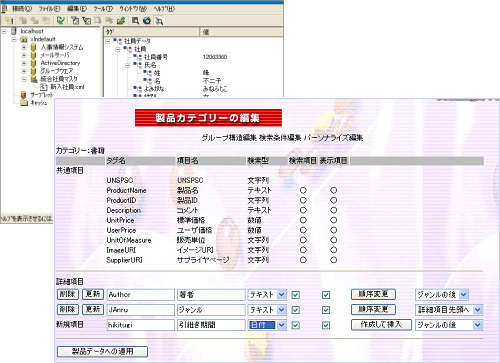Screen dimensions: 500x363
Task: Click the globe toolbar icon
Action: [x=147, y=21]
